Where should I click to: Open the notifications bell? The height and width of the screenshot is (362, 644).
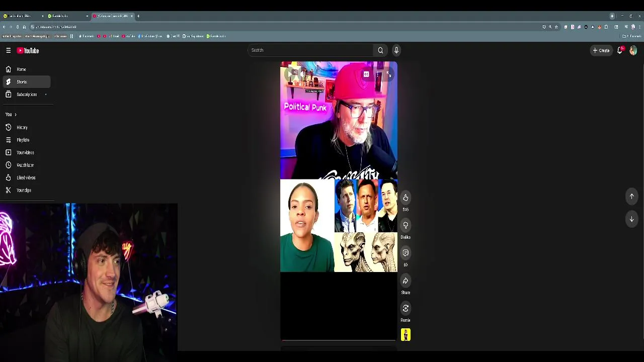tap(620, 50)
